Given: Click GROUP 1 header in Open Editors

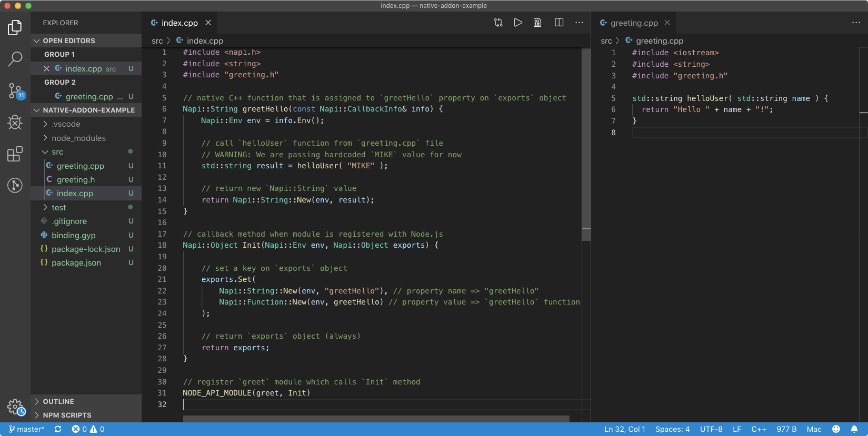Looking at the screenshot, I should pos(86,54).
